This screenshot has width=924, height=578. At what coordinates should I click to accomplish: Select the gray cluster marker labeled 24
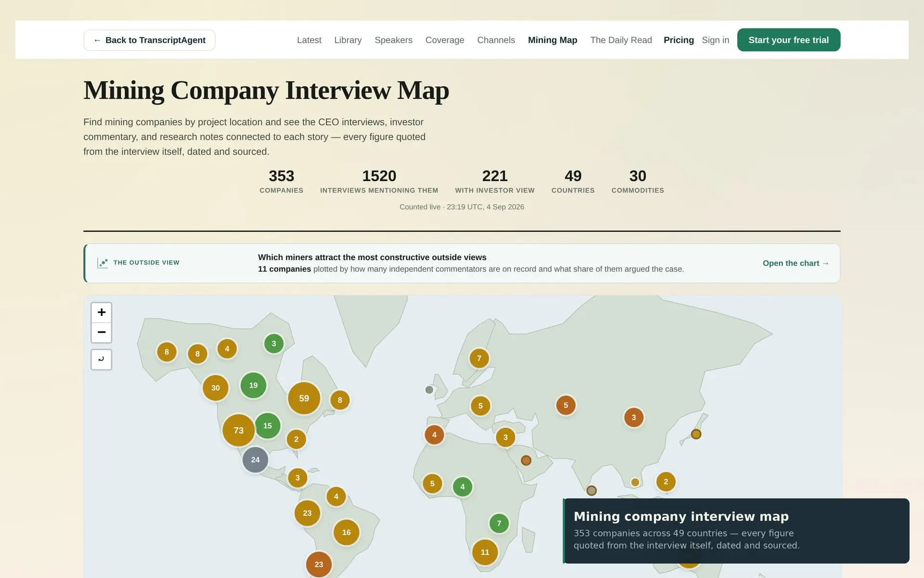point(256,460)
